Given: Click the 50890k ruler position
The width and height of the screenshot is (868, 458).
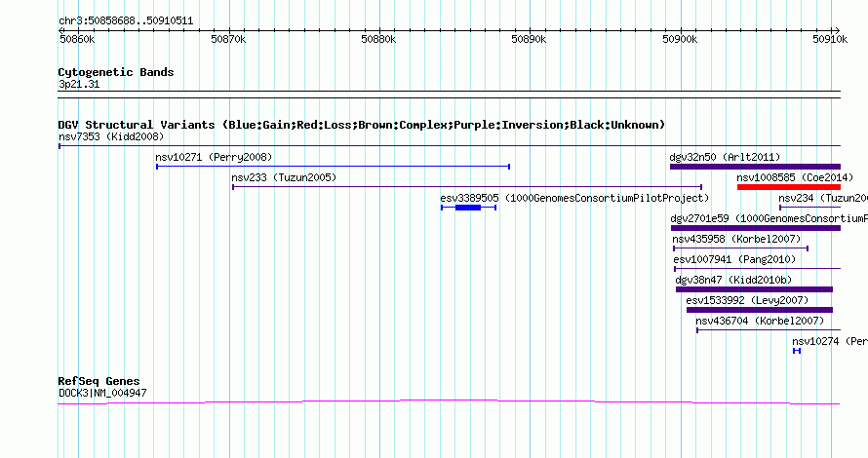Looking at the screenshot, I should (x=529, y=39).
